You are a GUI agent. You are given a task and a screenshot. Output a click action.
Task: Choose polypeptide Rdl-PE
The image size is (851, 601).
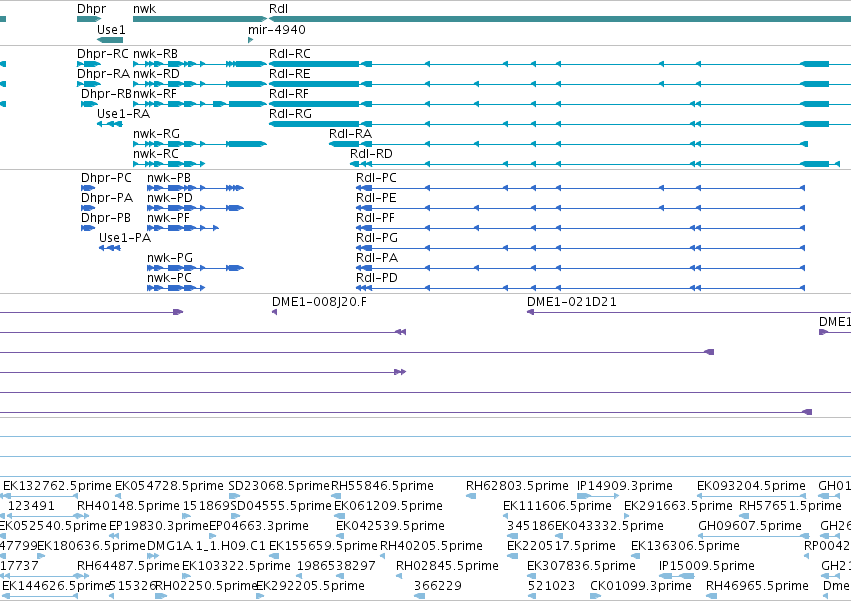(376, 198)
